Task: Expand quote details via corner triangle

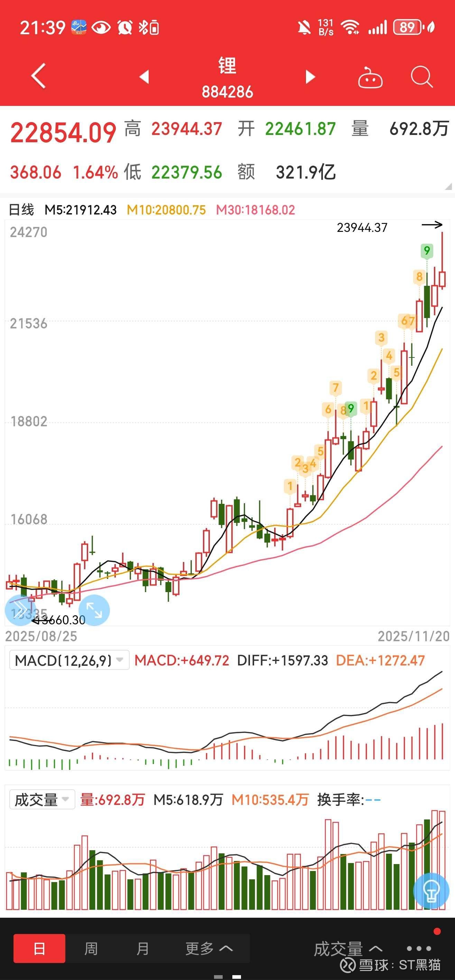Action: [x=448, y=187]
